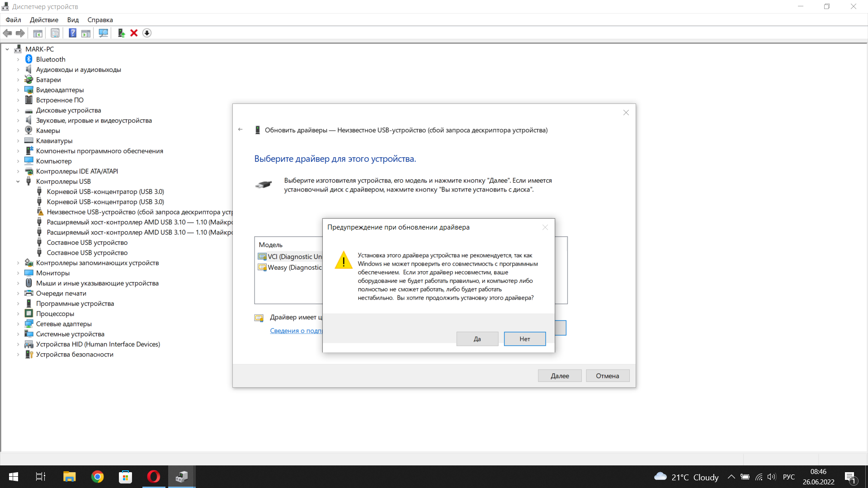Click the disable device down-arrow icon

(147, 33)
